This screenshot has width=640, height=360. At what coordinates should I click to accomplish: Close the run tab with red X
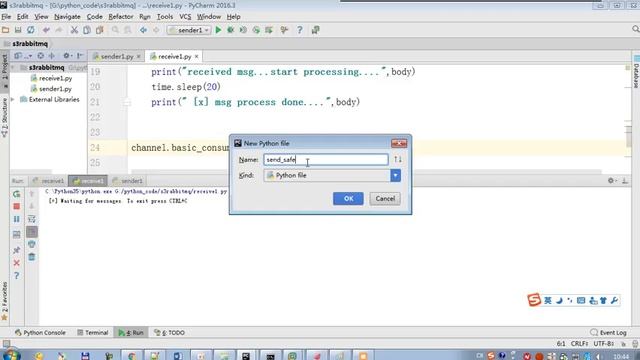pyautogui.click(x=16, y=263)
